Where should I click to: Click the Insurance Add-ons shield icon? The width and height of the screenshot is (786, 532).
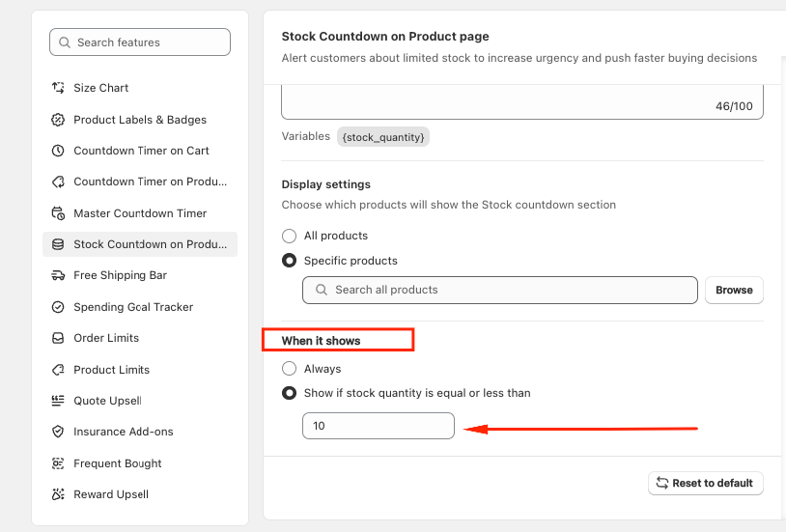tap(58, 432)
